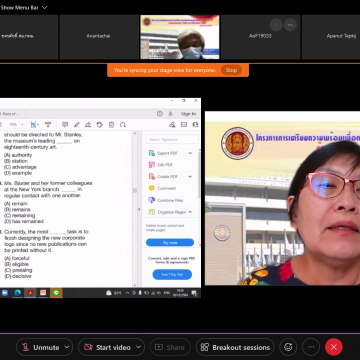360x360 pixels.
Task: Toggle the microphone icon on AoF19033 tile
Action: pos(276,25)
